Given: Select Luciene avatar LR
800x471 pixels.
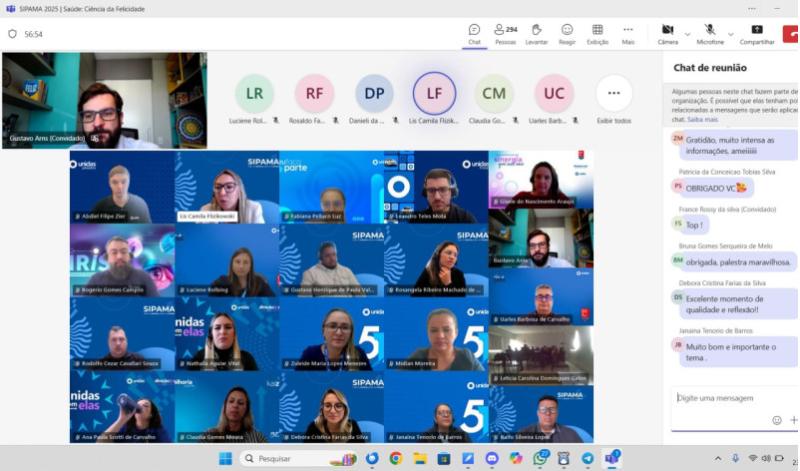Looking at the screenshot, I should [254, 93].
